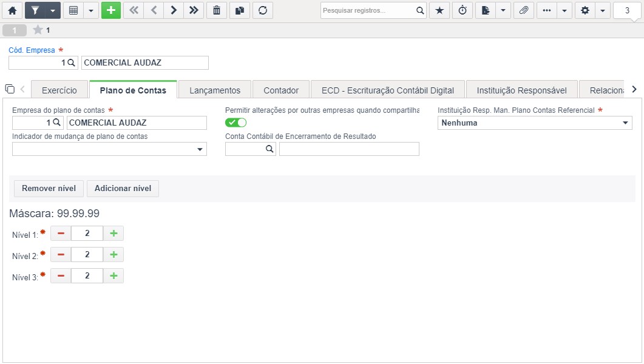Image resolution: width=644 pixels, height=364 pixels.
Task: Increase Nível 3 with plus button
Action: (114, 276)
